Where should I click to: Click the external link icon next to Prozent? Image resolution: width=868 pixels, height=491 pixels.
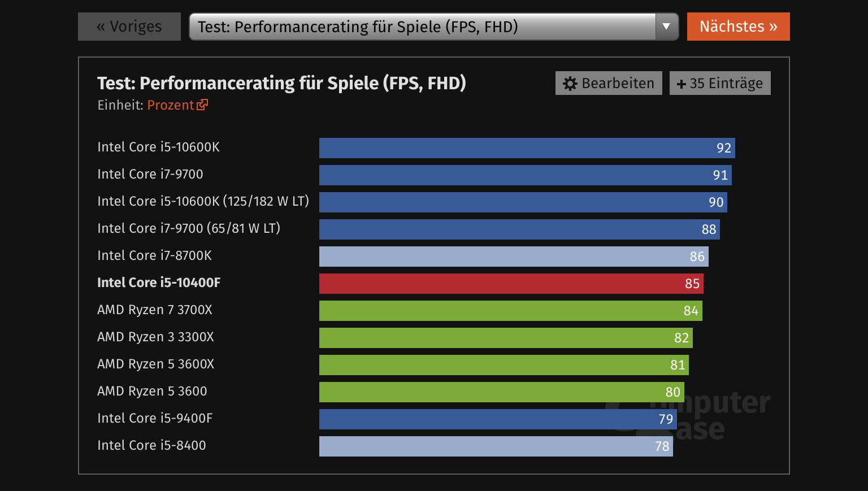click(202, 105)
